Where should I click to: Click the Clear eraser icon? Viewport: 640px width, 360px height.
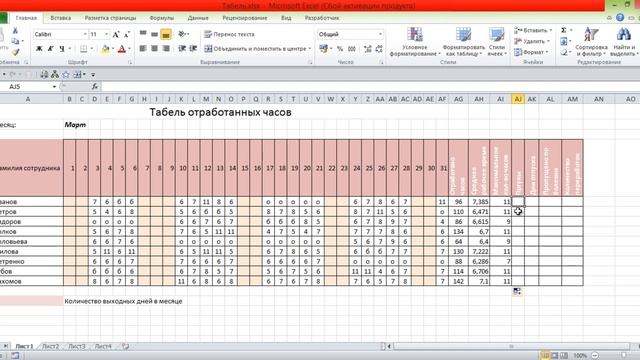click(x=564, y=52)
